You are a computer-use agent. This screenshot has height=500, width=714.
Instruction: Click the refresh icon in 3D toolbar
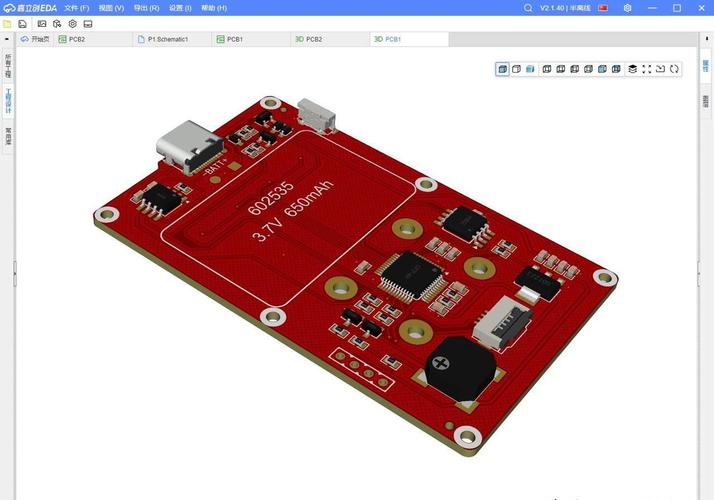tap(674, 69)
